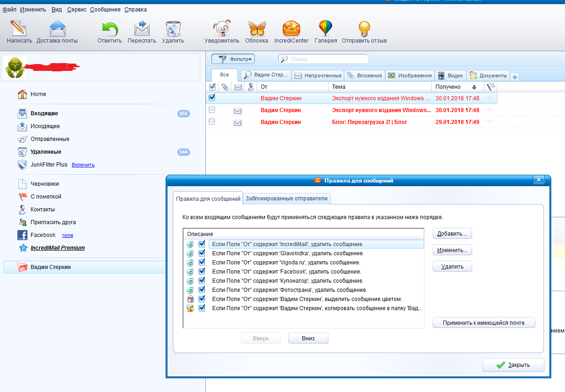Click the Поиск search field
The image size is (565, 392).
323,59
